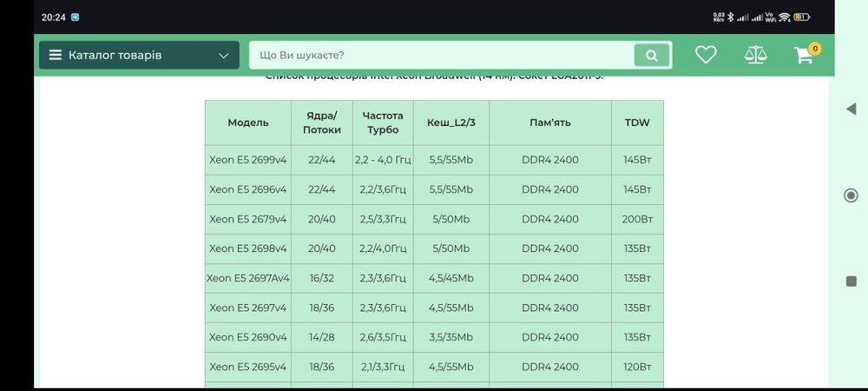
Task: Tap the battery indicator in status bar
Action: 800,17
